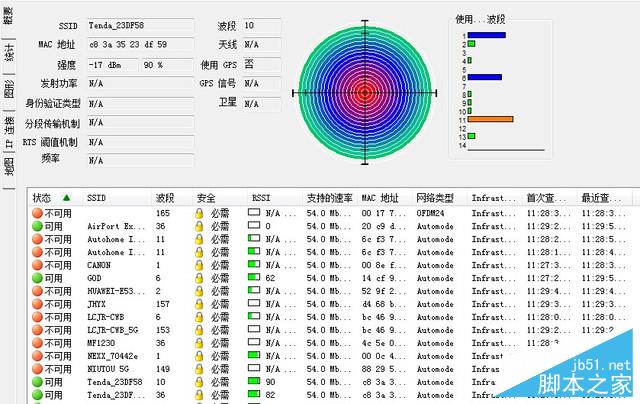Switch to the 图形 vertical tab
This screenshot has width=640, height=404.
click(x=8, y=89)
